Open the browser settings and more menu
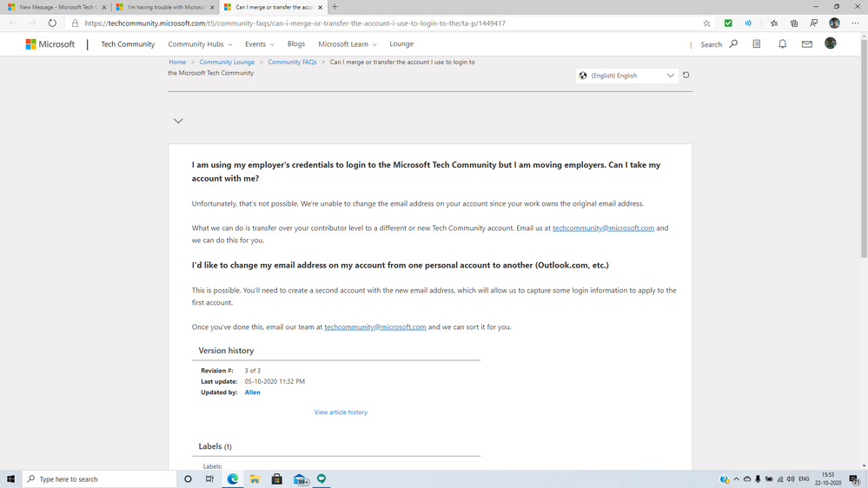This screenshot has width=868, height=488. (x=855, y=23)
